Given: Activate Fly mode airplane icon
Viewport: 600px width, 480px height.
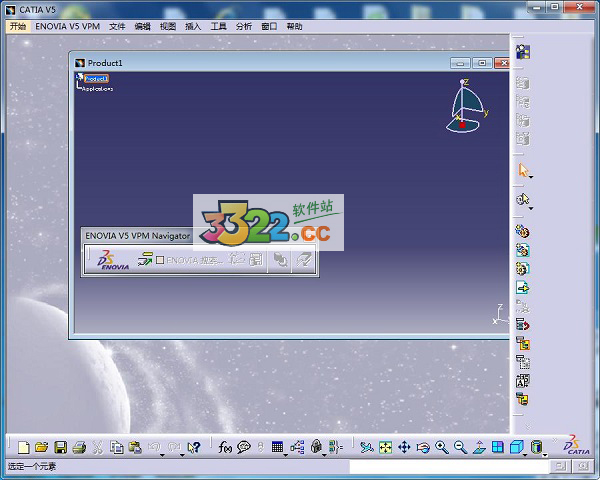Looking at the screenshot, I should pyautogui.click(x=367, y=447).
